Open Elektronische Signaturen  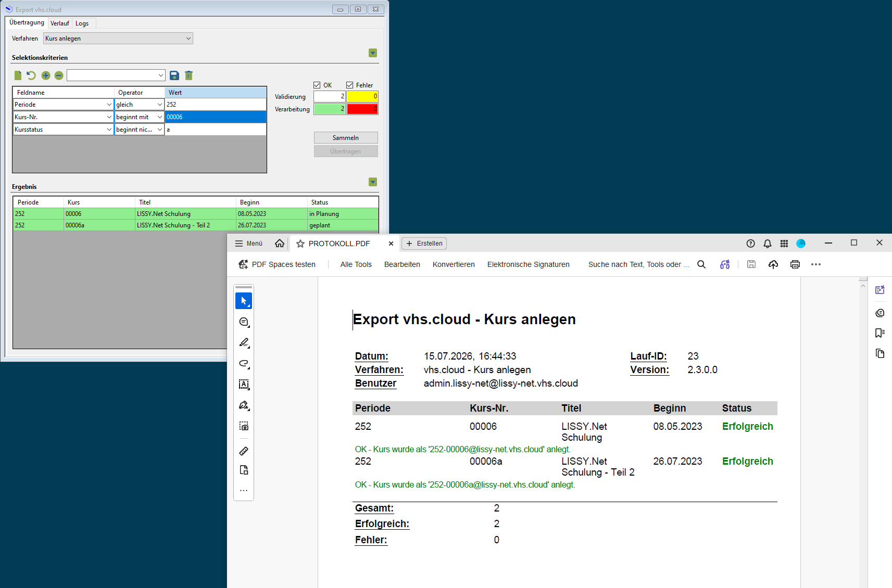pyautogui.click(x=529, y=264)
